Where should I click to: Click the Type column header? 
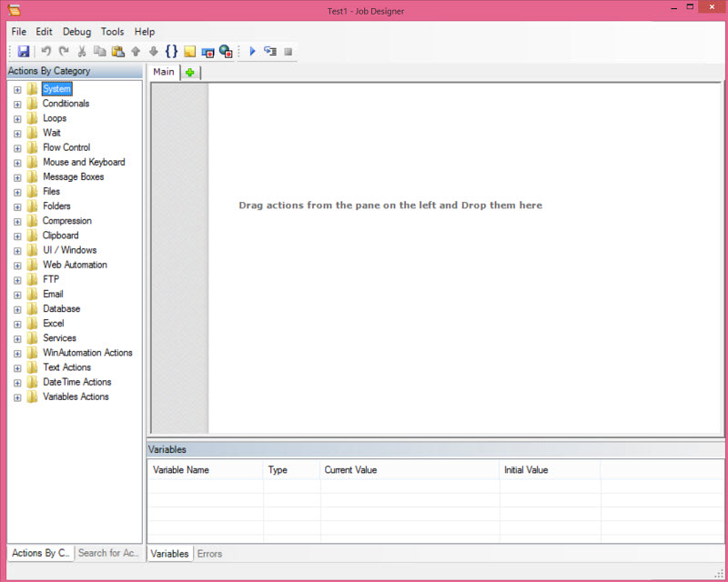pyautogui.click(x=291, y=469)
